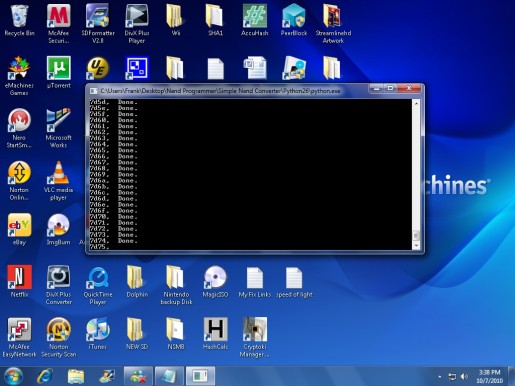515x386 pixels.
Task: Open Norton Online shortcut
Action: pos(19,181)
